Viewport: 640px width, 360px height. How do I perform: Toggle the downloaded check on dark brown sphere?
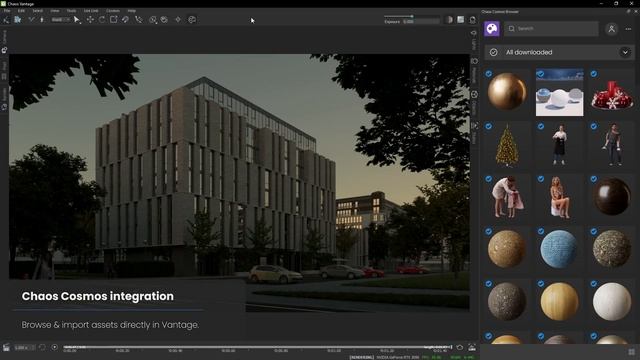[x=593, y=179]
